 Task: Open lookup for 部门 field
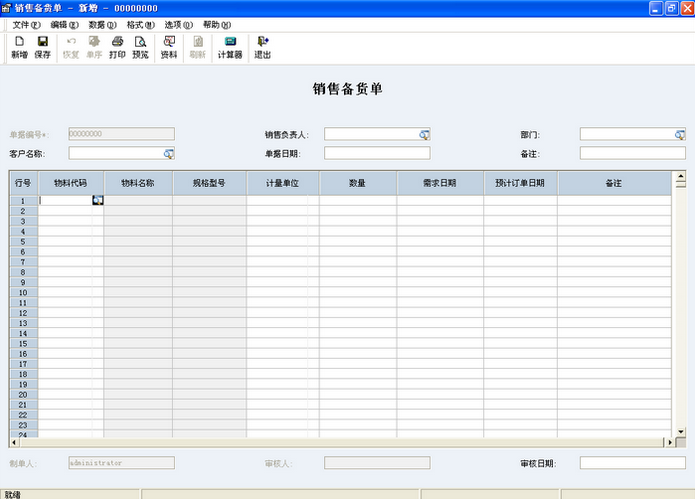click(679, 134)
